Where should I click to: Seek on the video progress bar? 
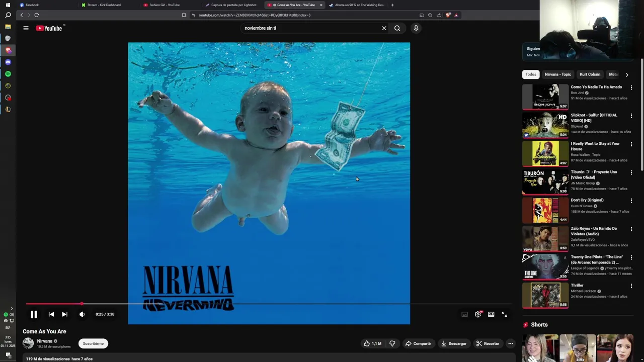pos(268,304)
